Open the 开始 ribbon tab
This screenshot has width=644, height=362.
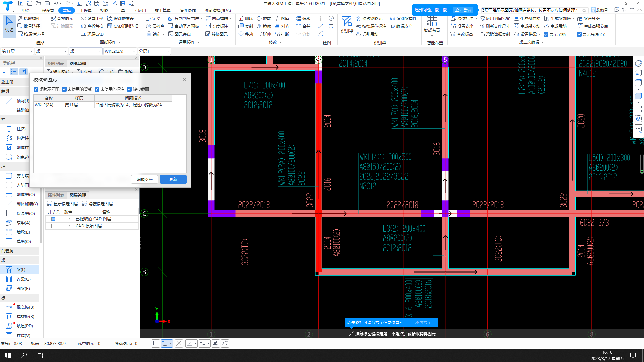pyautogui.click(x=25, y=10)
